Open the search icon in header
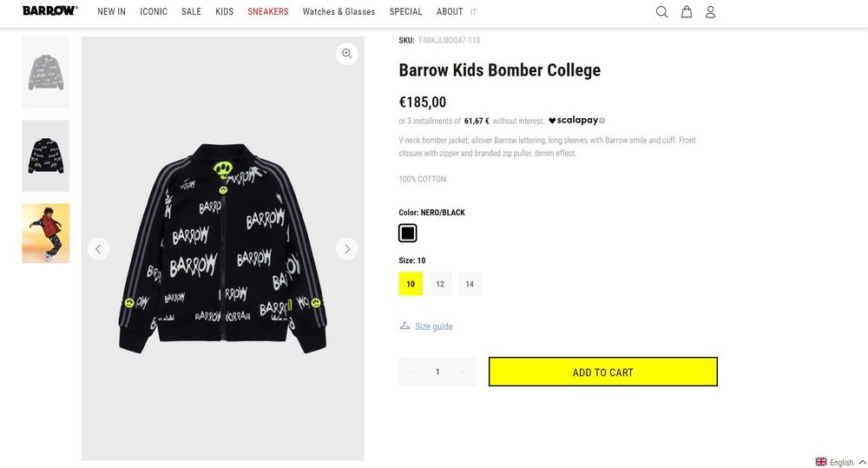Screen dimensions: 868x468 (x=661, y=12)
